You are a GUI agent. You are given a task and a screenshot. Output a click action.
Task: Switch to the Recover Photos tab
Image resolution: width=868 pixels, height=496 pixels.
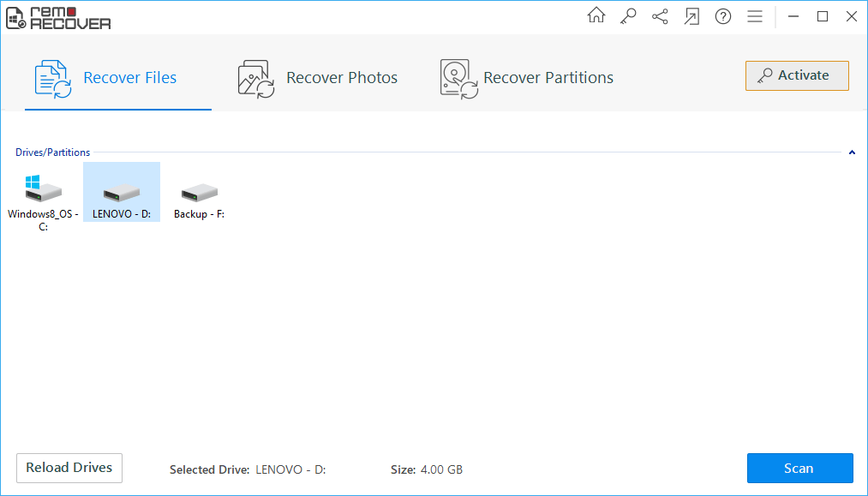coord(318,78)
